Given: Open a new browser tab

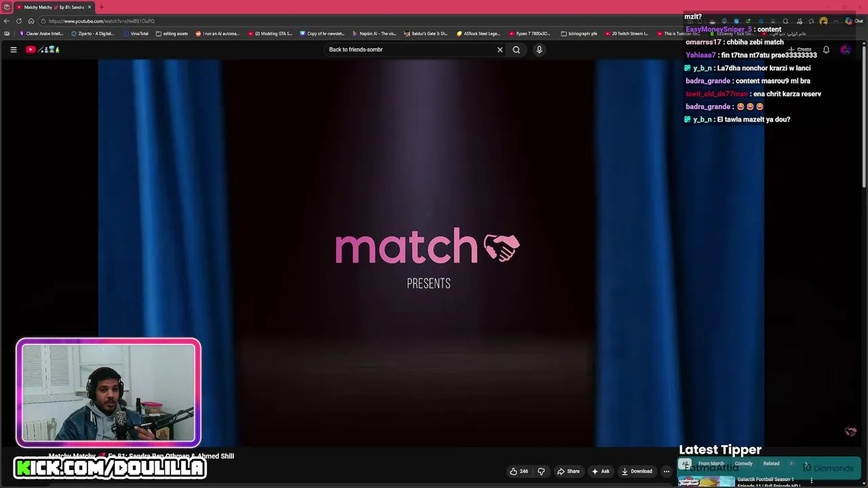Looking at the screenshot, I should 101,7.
